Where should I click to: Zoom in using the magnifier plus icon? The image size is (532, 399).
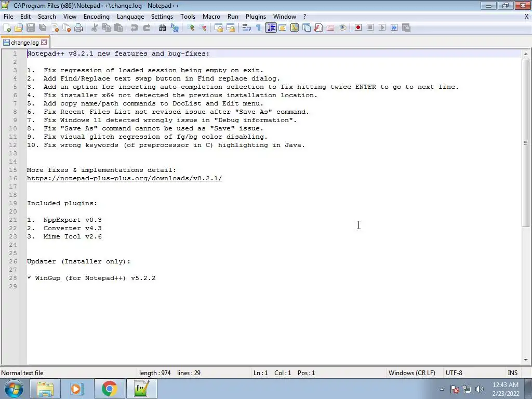point(190,28)
